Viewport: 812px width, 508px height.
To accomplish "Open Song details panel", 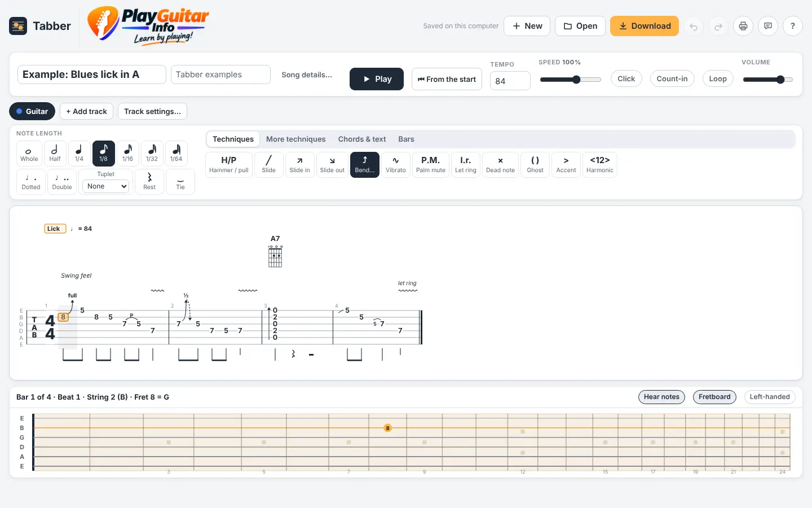I will pos(307,75).
